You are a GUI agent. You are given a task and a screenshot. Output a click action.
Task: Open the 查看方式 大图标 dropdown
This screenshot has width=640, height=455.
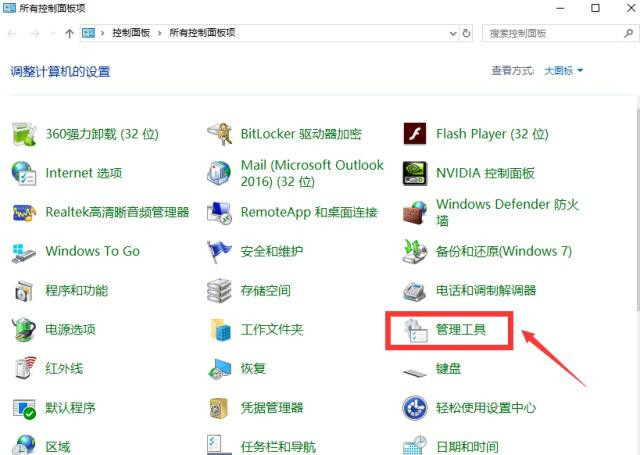tap(564, 71)
